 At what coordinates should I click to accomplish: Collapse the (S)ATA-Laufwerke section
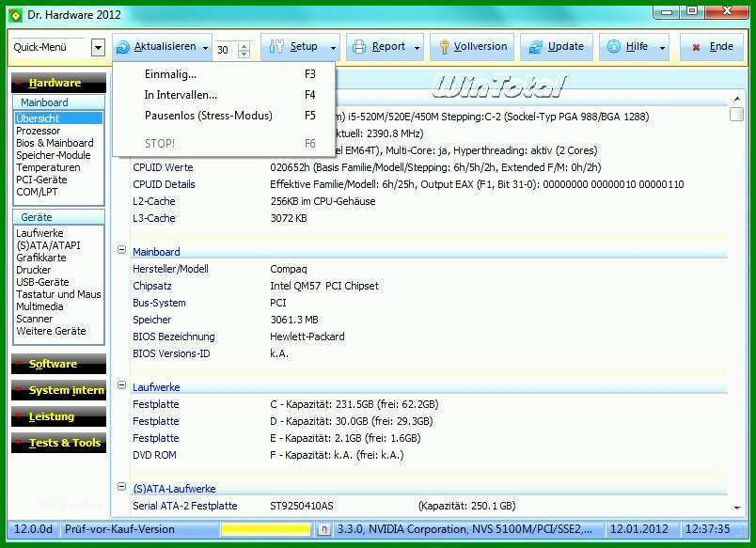[x=122, y=486]
